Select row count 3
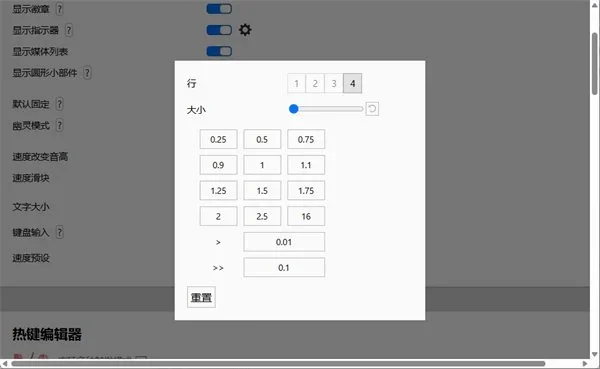 pyautogui.click(x=334, y=83)
